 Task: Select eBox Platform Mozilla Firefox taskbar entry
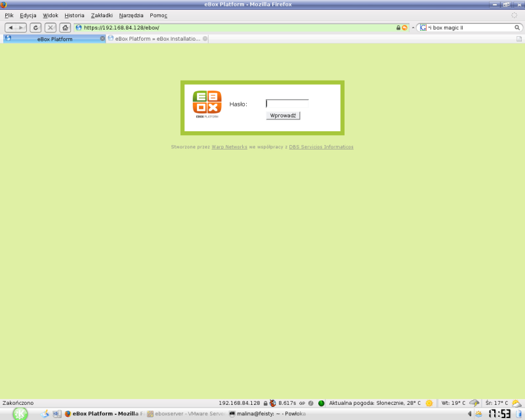[x=104, y=413]
